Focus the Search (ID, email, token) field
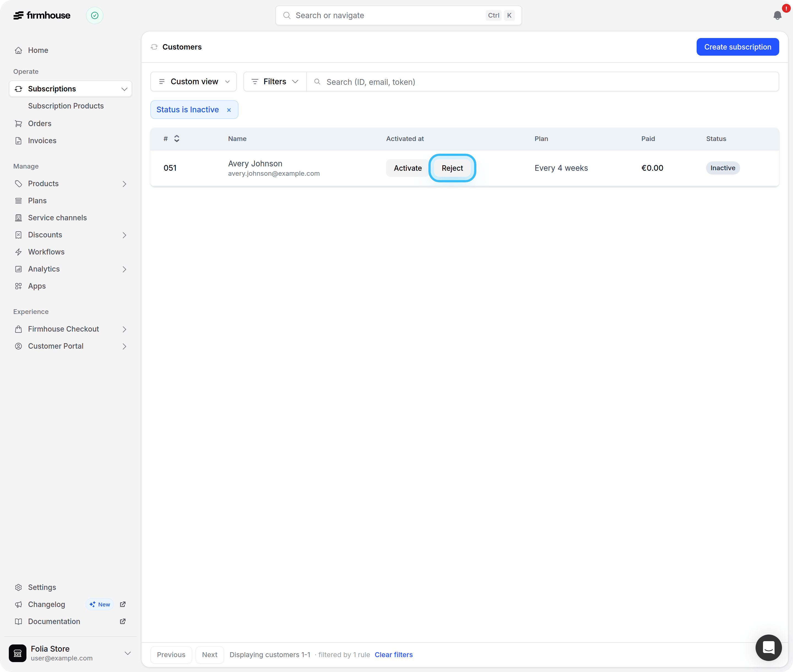793x672 pixels. [x=543, y=82]
